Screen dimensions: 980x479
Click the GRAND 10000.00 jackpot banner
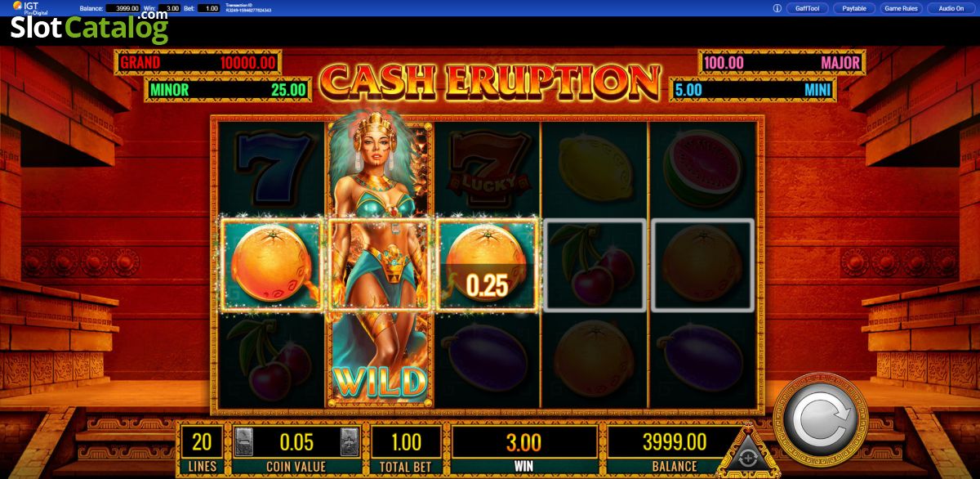(x=198, y=62)
